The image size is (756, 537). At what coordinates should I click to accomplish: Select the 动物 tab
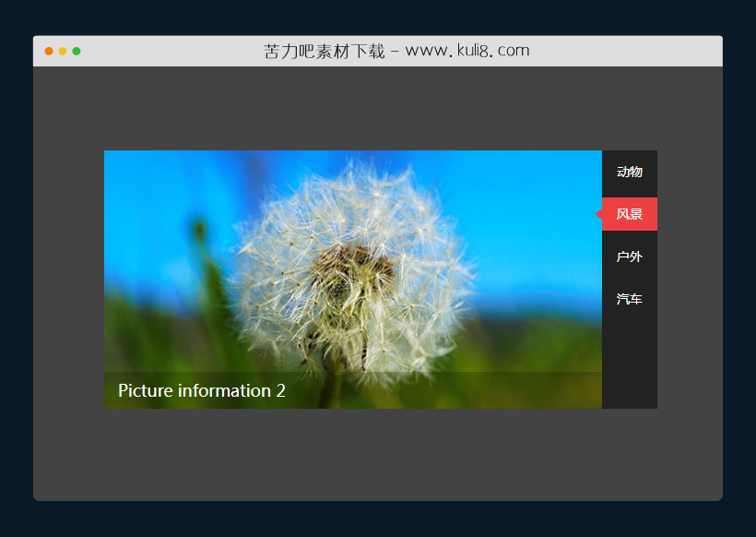point(629,172)
